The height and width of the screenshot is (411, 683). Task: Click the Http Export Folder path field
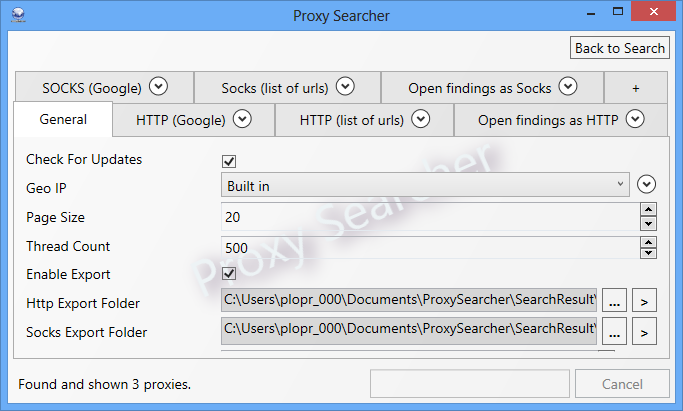pos(409,300)
